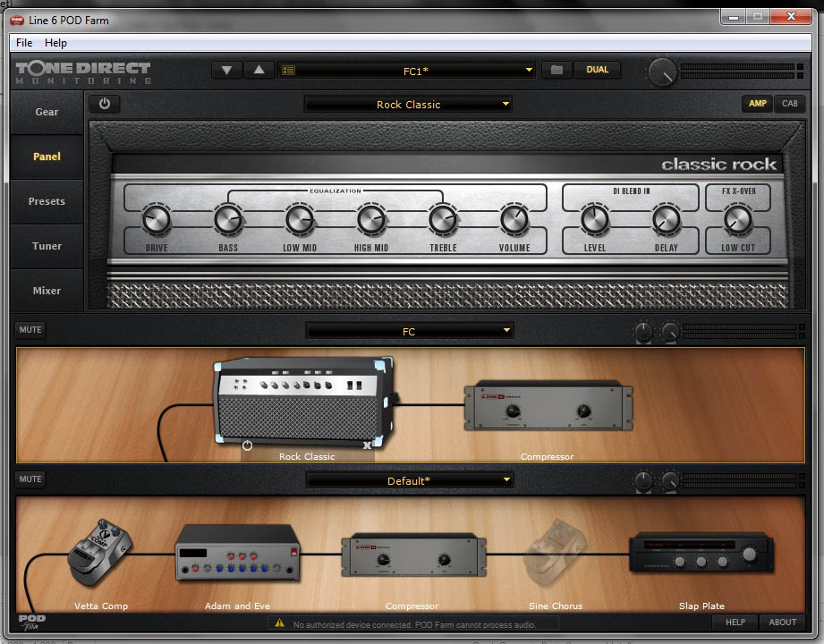The image size is (824, 644).
Task: Click the bypassed Sine Chorus pedal
Action: [x=556, y=547]
